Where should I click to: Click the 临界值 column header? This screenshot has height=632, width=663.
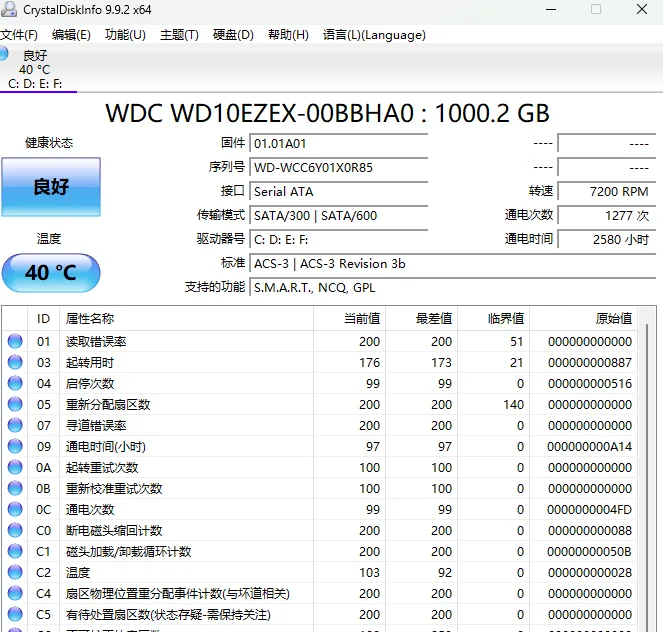(493, 318)
